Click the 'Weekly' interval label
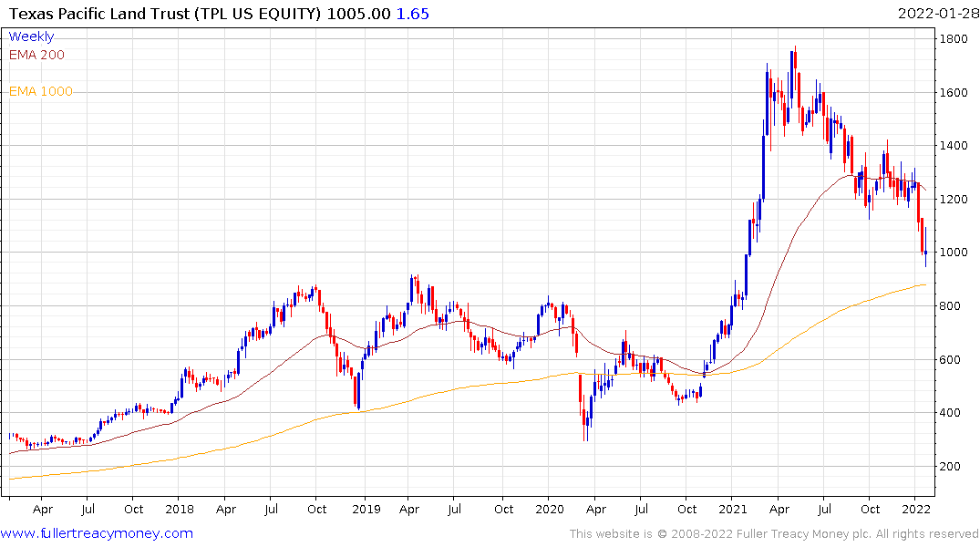The image size is (980, 547). point(31,36)
